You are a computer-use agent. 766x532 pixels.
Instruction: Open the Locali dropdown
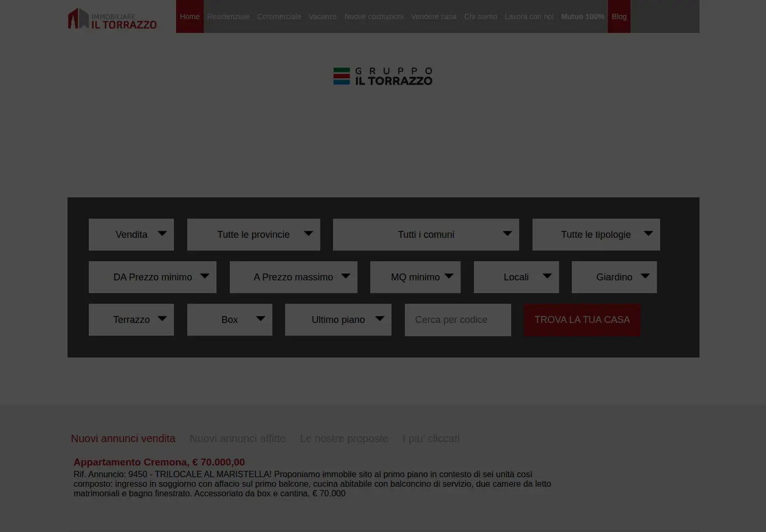point(517,277)
